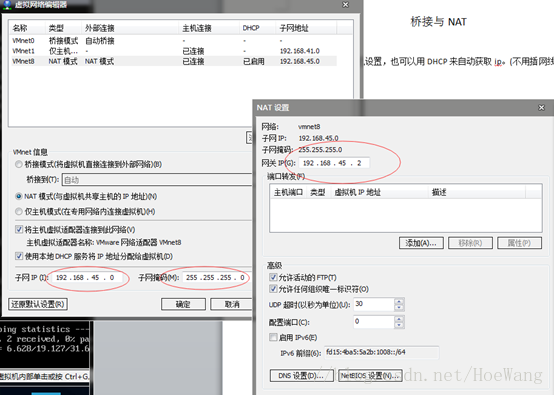Click 确定 in the virtual network editor
Viewport: 554px width, 395px height.
[x=183, y=304]
